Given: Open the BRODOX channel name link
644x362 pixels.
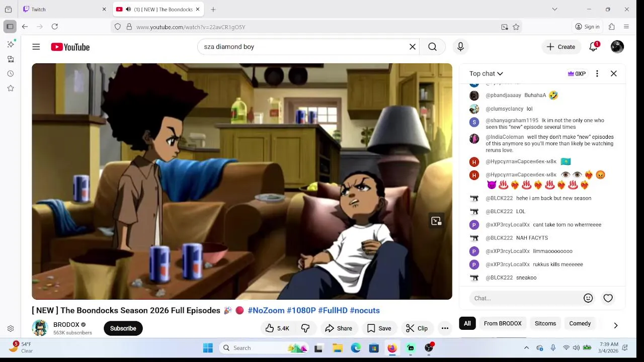Looking at the screenshot, I should point(66,325).
